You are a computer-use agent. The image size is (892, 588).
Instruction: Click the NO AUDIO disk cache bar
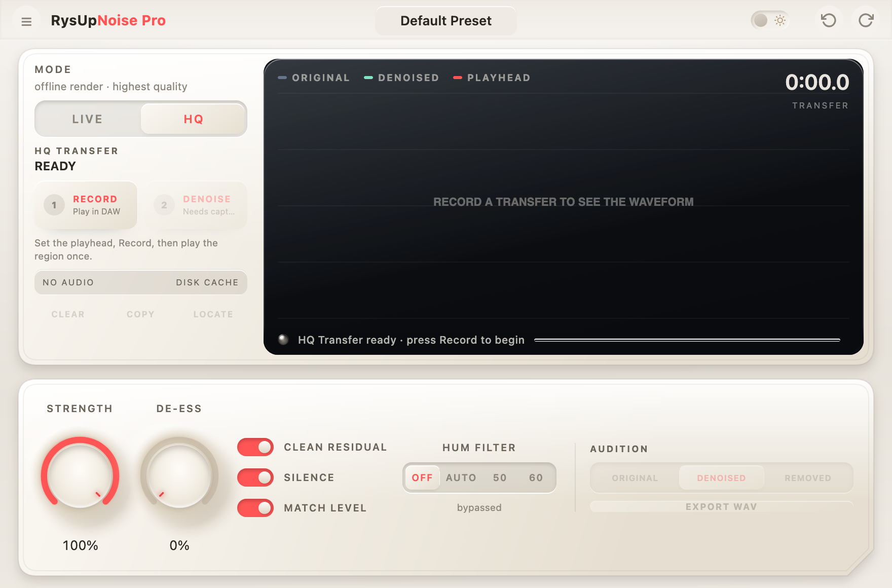click(141, 282)
